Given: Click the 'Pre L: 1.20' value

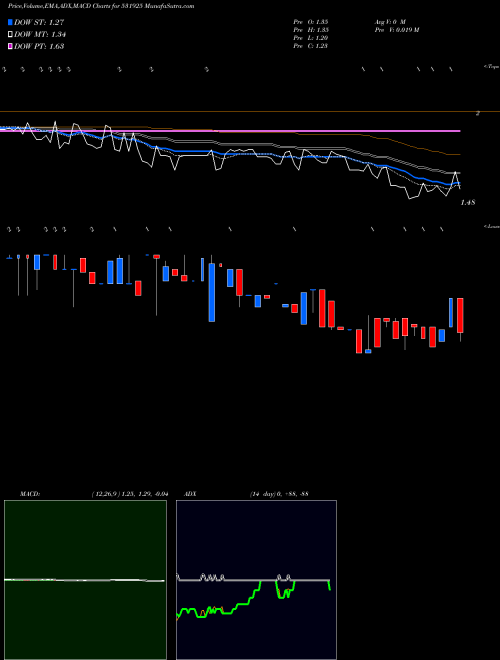Looking at the screenshot, I should click(x=311, y=38).
